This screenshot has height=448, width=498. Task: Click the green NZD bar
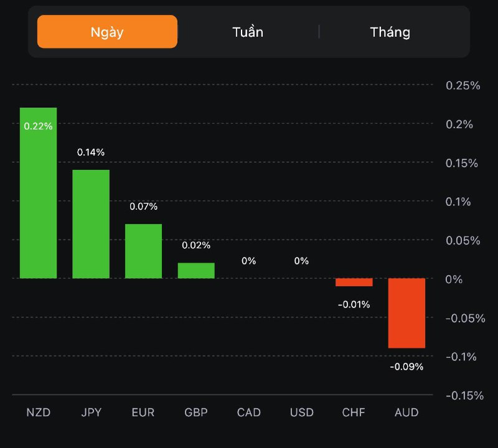tap(39, 193)
